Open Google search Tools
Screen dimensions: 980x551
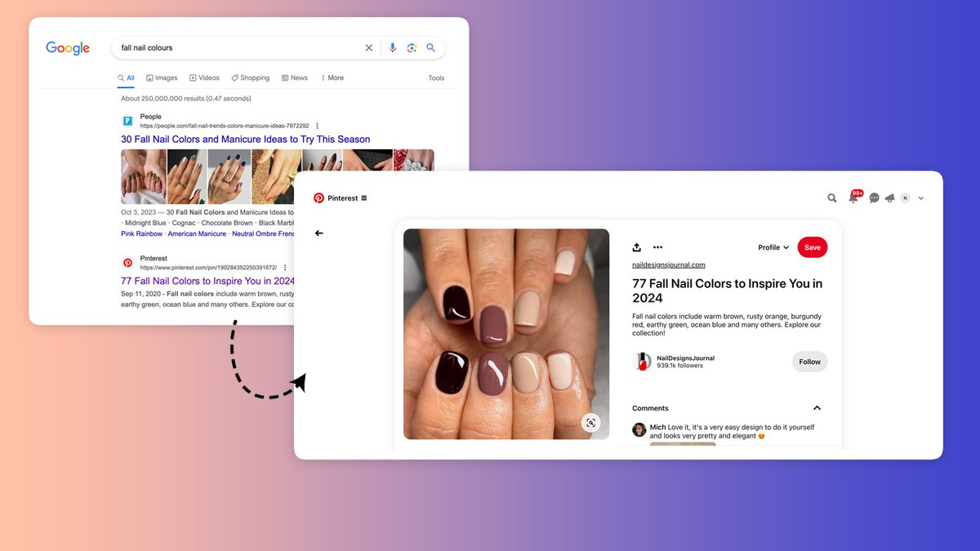(x=437, y=78)
